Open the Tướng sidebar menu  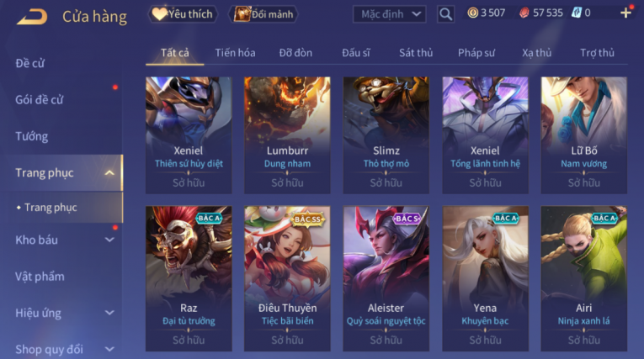pyautogui.click(x=32, y=136)
